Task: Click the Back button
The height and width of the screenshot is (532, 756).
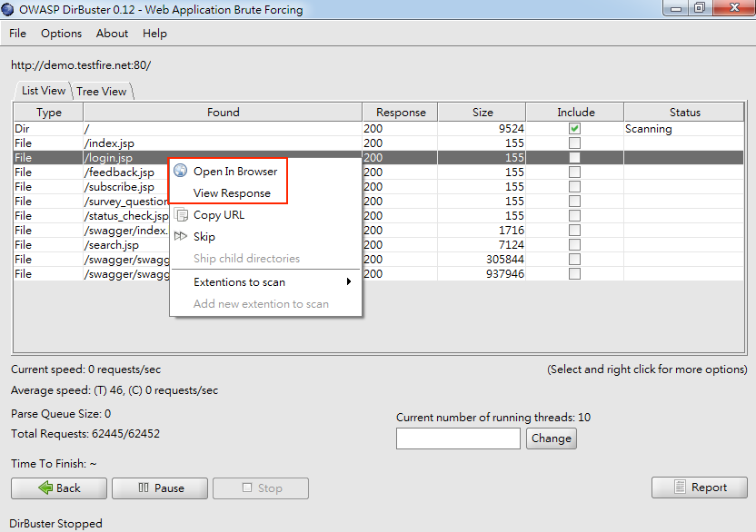Action: coord(59,488)
